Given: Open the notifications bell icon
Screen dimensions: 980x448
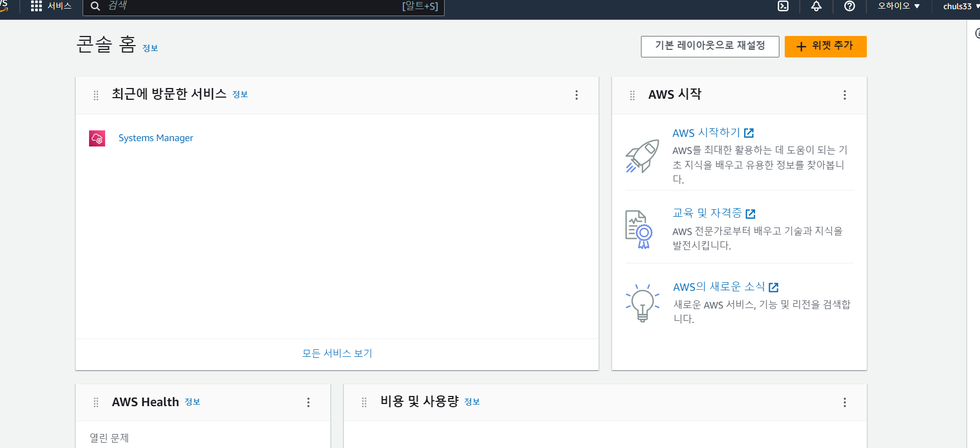Looking at the screenshot, I should [816, 6].
